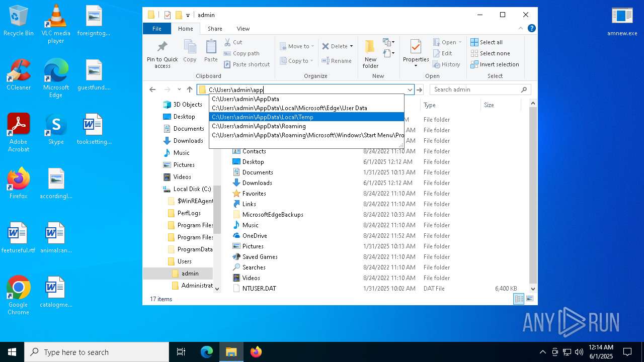
Task: Click the Go arrow beside address bar
Action: tap(419, 89)
